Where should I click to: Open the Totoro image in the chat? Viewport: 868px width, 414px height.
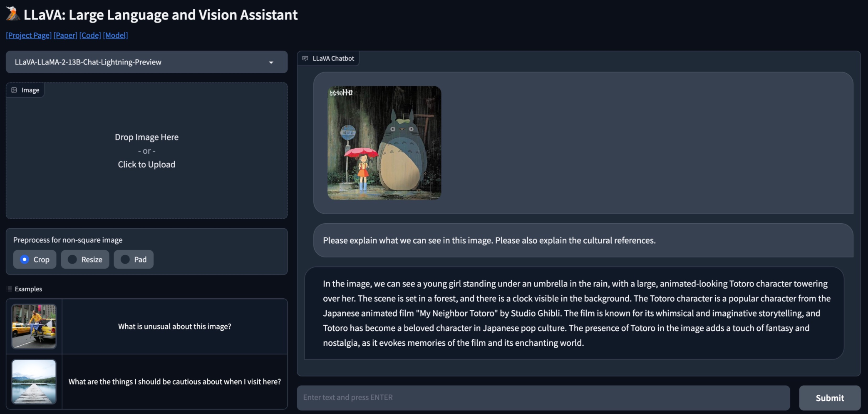click(384, 143)
